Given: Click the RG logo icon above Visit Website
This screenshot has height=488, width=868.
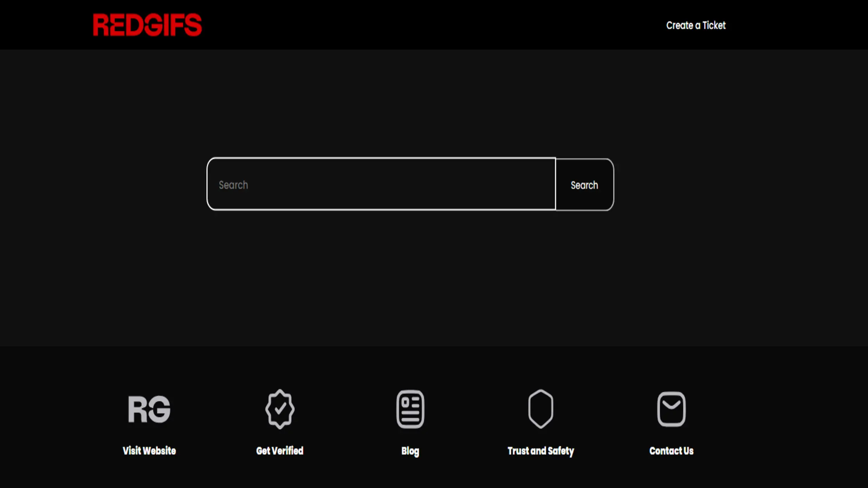Looking at the screenshot, I should 149,409.
